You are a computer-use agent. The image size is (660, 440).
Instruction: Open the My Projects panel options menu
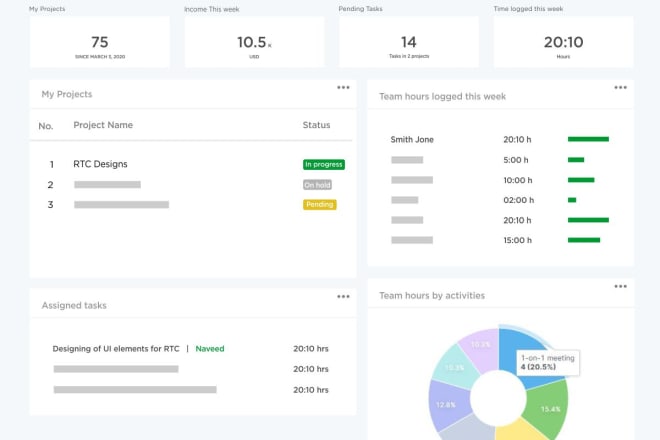click(343, 88)
